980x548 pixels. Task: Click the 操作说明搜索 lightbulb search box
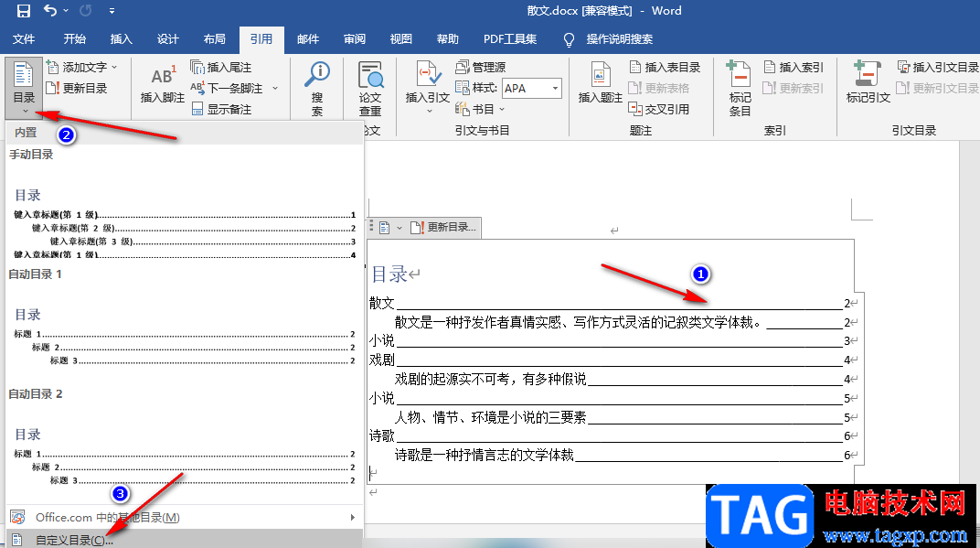coord(608,39)
